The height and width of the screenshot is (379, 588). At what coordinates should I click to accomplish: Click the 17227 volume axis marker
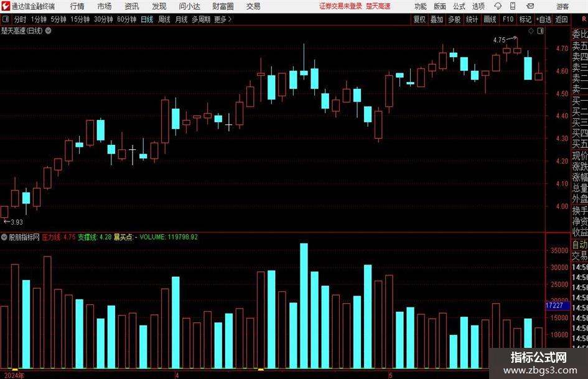(x=556, y=306)
